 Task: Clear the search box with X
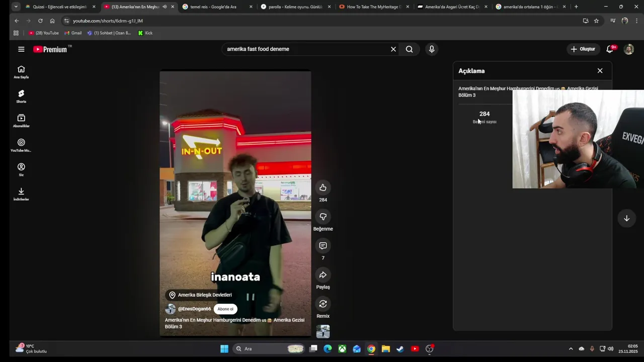click(393, 49)
